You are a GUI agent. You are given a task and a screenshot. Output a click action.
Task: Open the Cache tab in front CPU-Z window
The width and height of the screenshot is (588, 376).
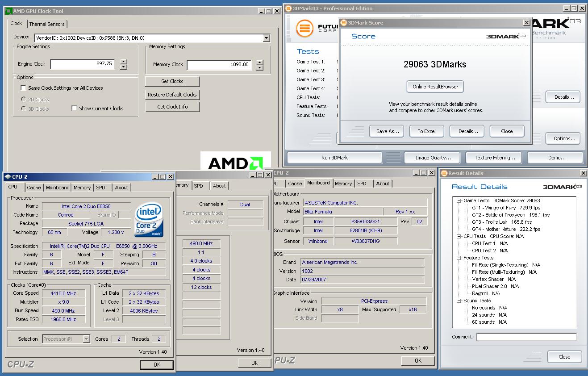[33, 188]
